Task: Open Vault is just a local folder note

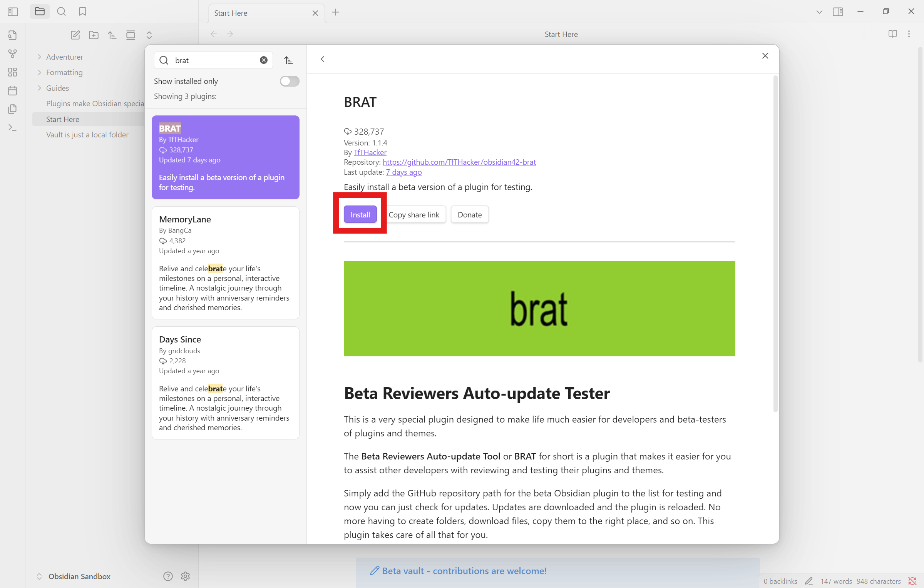Action: tap(87, 135)
